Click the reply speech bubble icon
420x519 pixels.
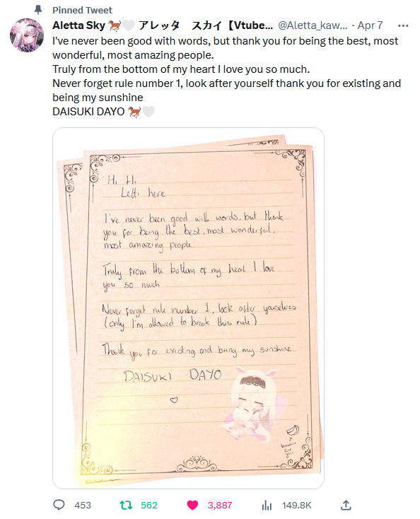click(59, 505)
